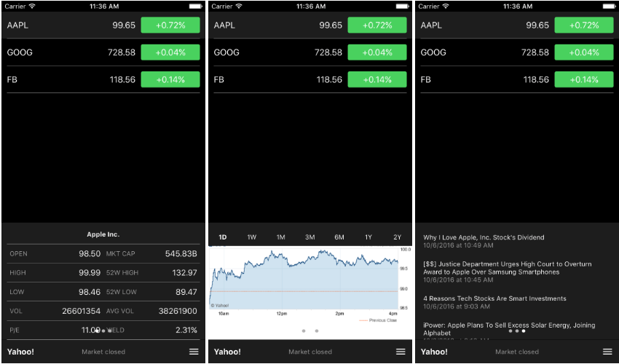Image resolution: width=619 pixels, height=364 pixels.
Task: Tap the AVG VOL value 38261900
Action: tap(178, 311)
